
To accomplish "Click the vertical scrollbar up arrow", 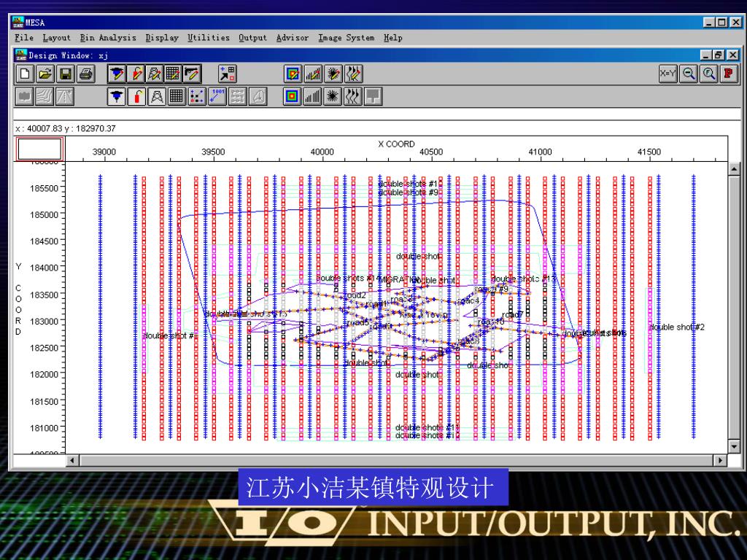I will pos(734,168).
